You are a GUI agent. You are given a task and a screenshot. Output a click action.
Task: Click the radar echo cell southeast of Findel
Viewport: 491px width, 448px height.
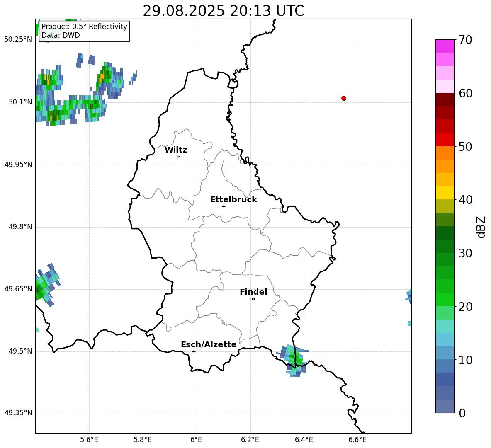point(293,361)
